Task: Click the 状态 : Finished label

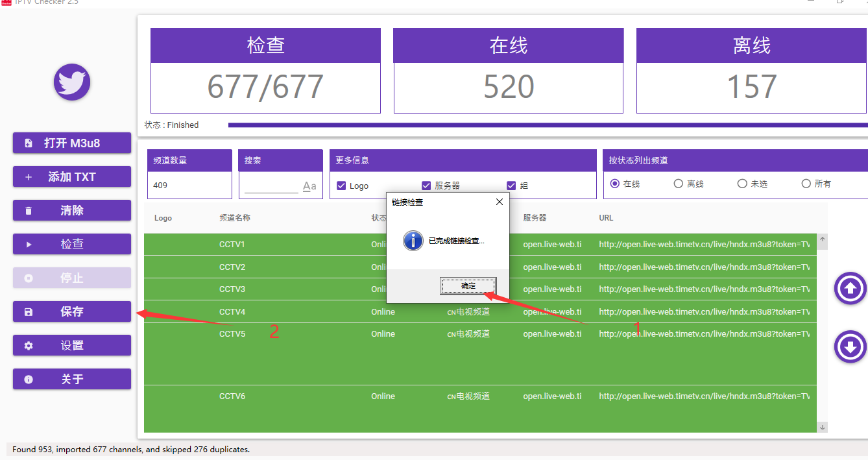Action: click(x=171, y=125)
